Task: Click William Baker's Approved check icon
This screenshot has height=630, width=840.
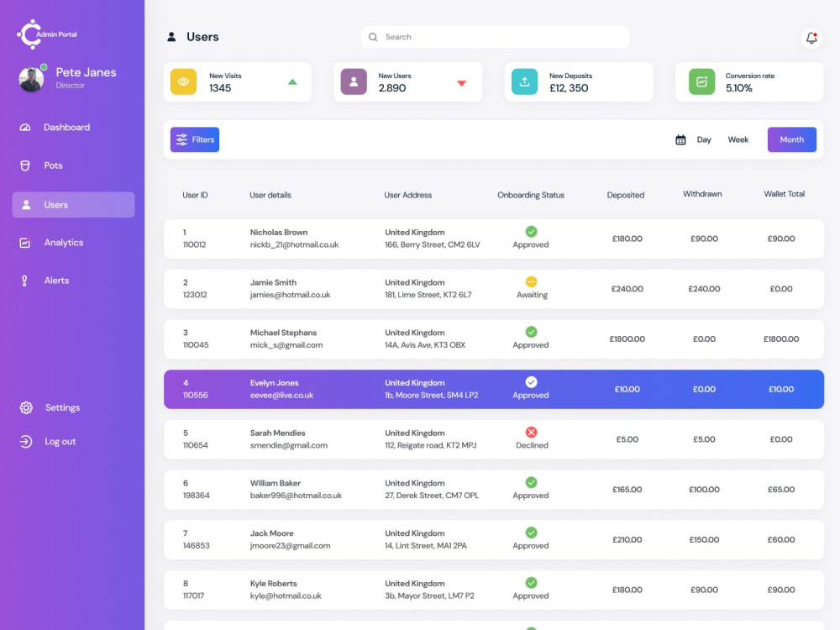Action: (x=531, y=483)
